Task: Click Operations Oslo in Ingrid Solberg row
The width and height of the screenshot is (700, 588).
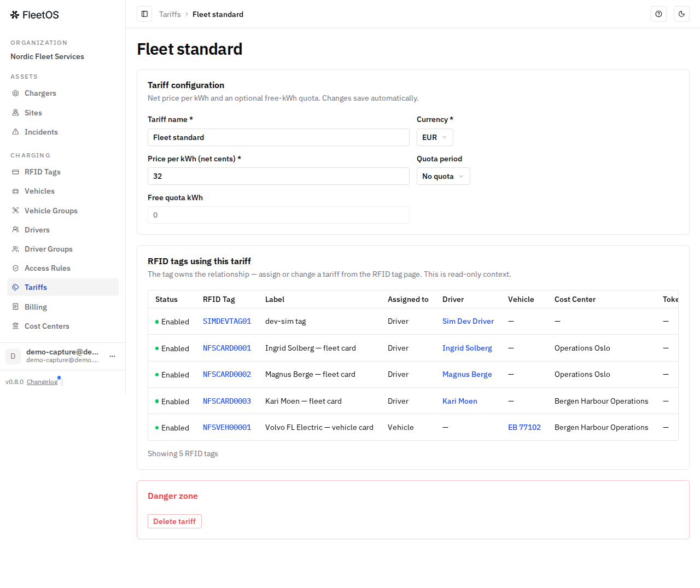Action: (582, 348)
